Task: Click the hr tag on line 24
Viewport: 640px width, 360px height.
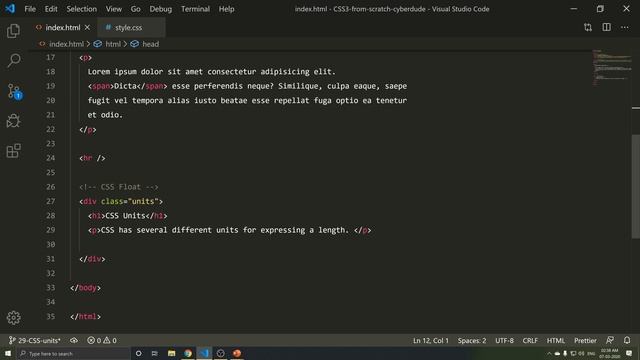Action: (92, 158)
